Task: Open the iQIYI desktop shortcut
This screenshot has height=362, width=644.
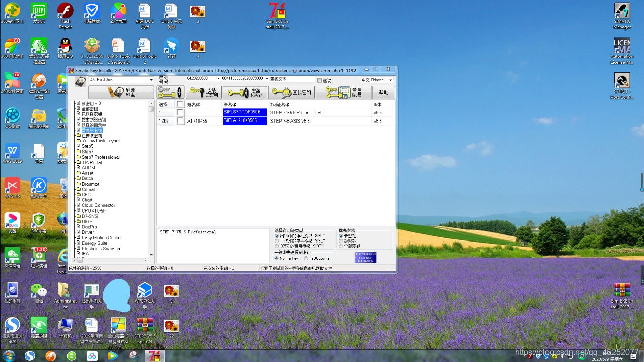Action: (39, 14)
